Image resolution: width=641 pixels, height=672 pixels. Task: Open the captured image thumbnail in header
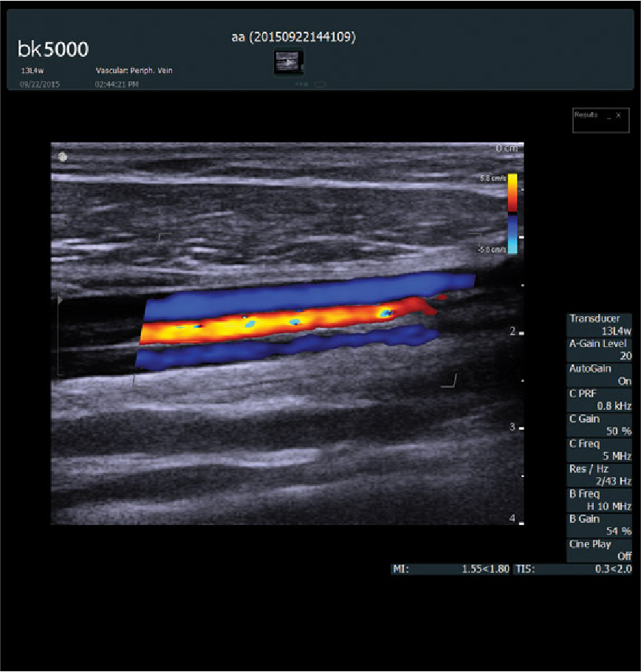coord(288,63)
